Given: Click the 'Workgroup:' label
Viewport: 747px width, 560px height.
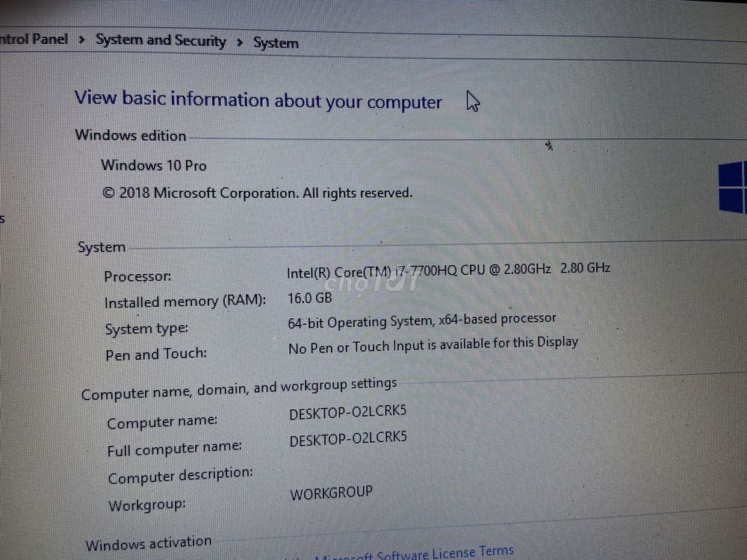Looking at the screenshot, I should tap(147, 505).
